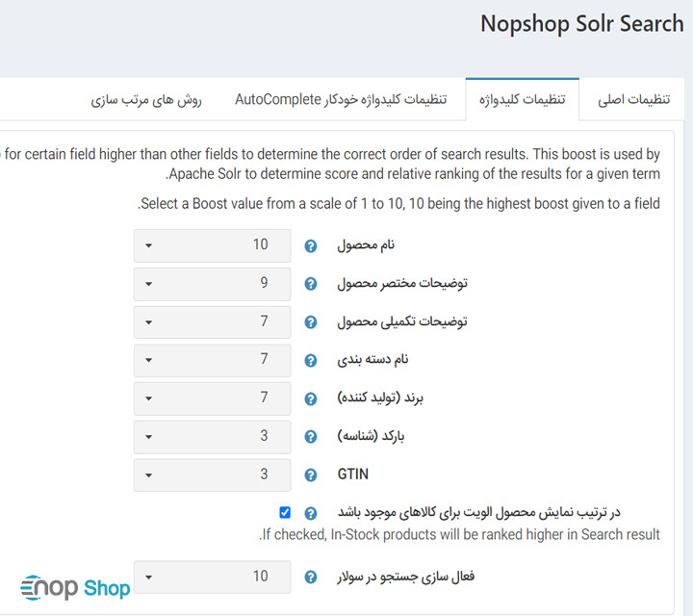
Task: Open the نام محصول boost dropdown
Action: [212, 245]
